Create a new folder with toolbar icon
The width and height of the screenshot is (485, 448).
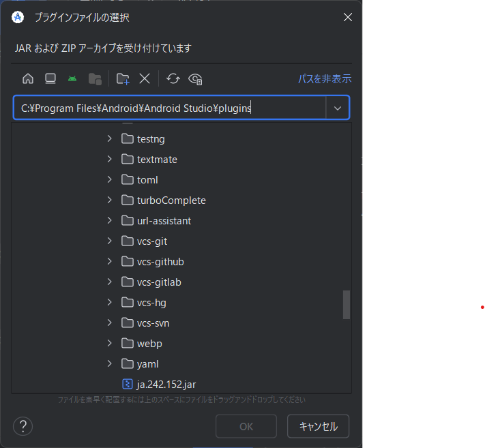(123, 79)
